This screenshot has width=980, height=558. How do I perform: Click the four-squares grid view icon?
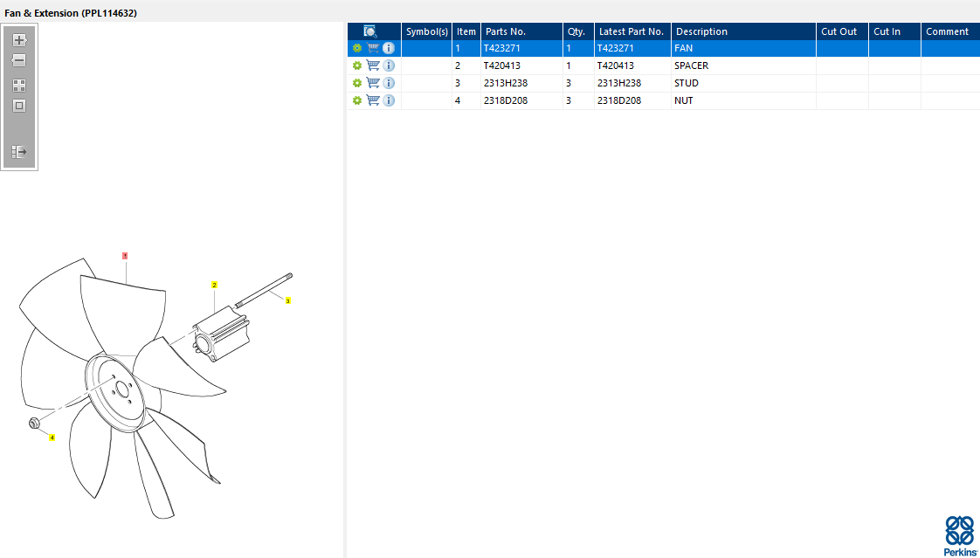coord(19,86)
